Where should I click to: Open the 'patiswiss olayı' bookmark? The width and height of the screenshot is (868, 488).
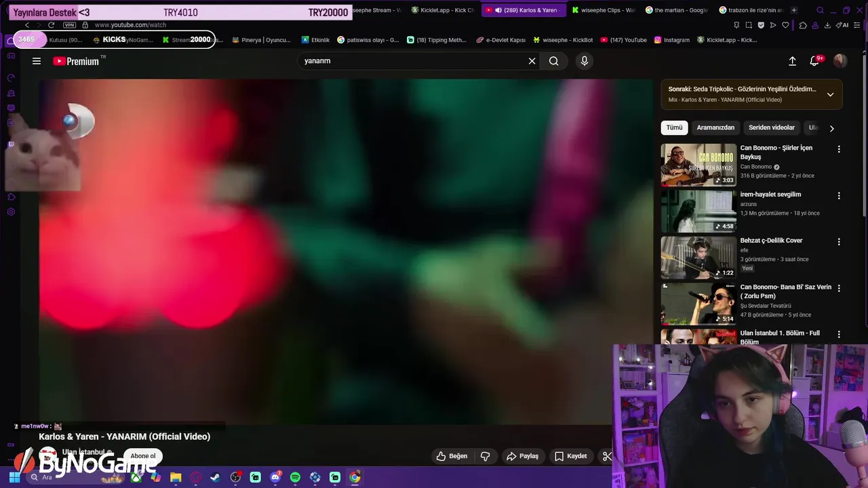coord(368,40)
